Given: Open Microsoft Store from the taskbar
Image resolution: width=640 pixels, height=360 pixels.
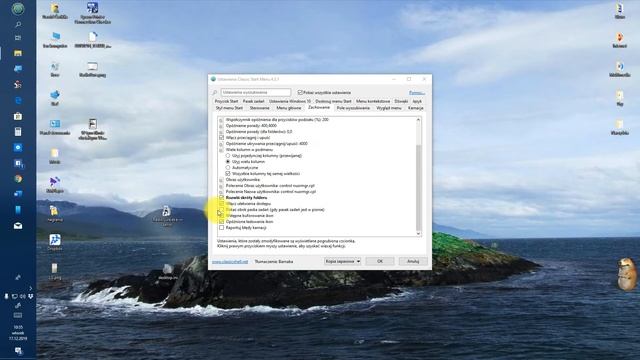Looking at the screenshot, I should [18, 116].
